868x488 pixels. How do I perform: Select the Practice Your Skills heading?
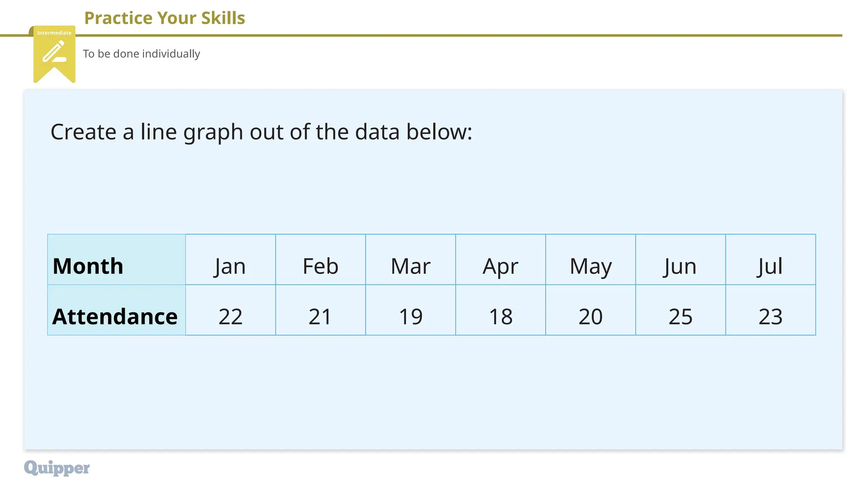tap(164, 18)
